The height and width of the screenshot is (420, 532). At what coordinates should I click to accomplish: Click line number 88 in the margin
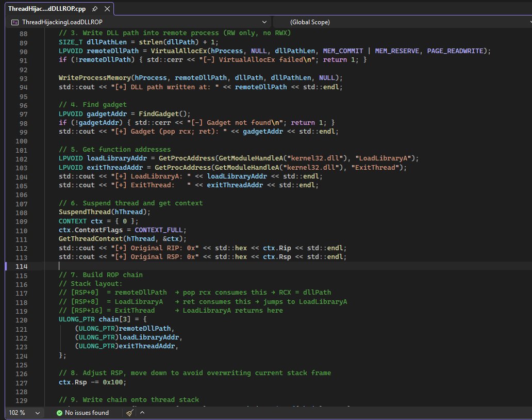(23, 34)
